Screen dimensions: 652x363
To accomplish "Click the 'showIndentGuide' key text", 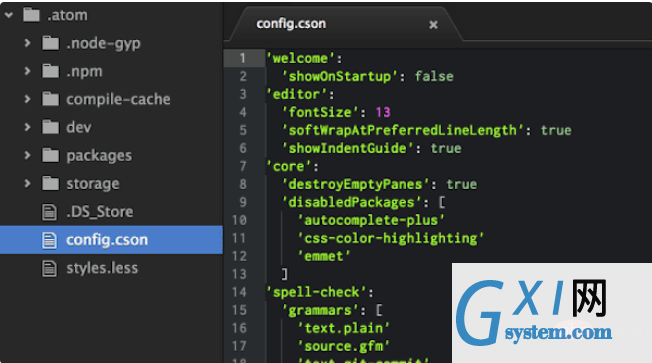I will coord(348,148).
